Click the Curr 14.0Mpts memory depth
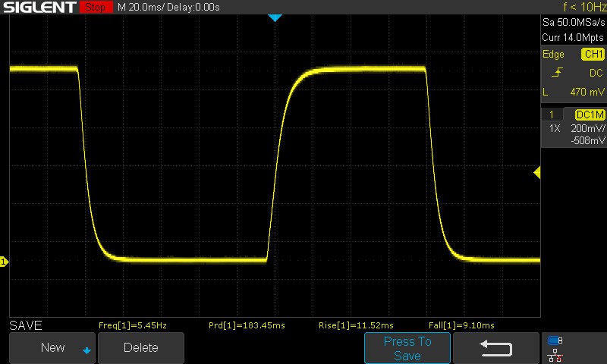The width and height of the screenshot is (607, 364). coord(573,37)
